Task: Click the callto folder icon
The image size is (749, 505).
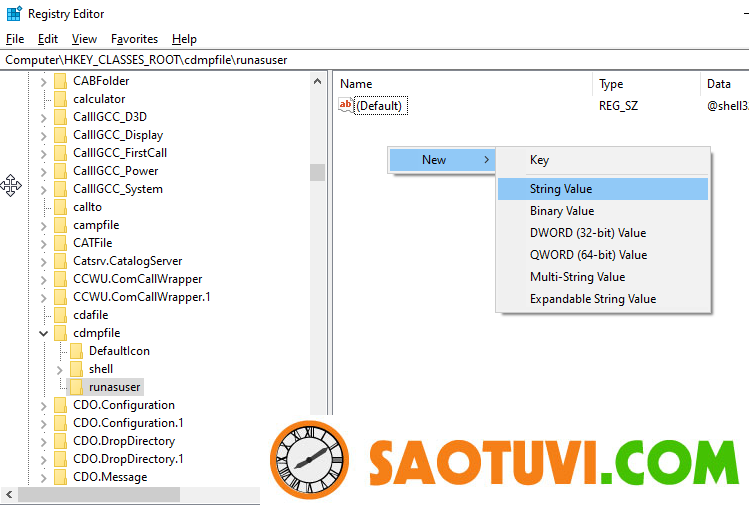Action: click(x=61, y=207)
